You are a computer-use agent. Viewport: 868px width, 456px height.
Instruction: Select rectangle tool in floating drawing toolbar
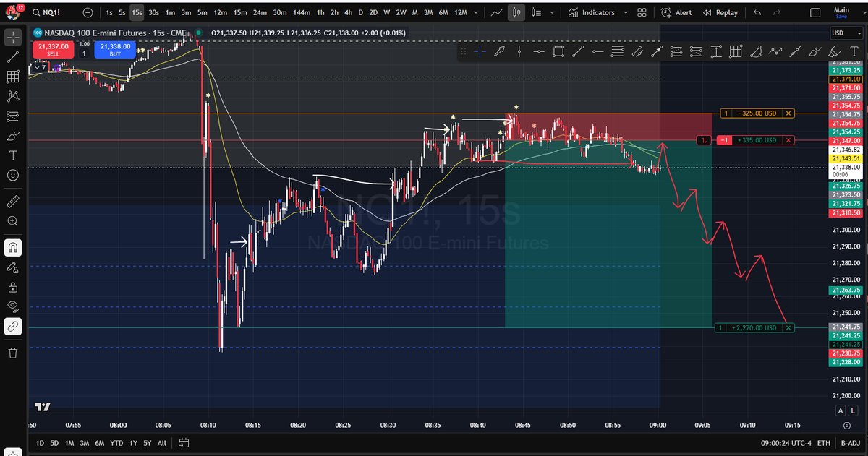(558, 51)
